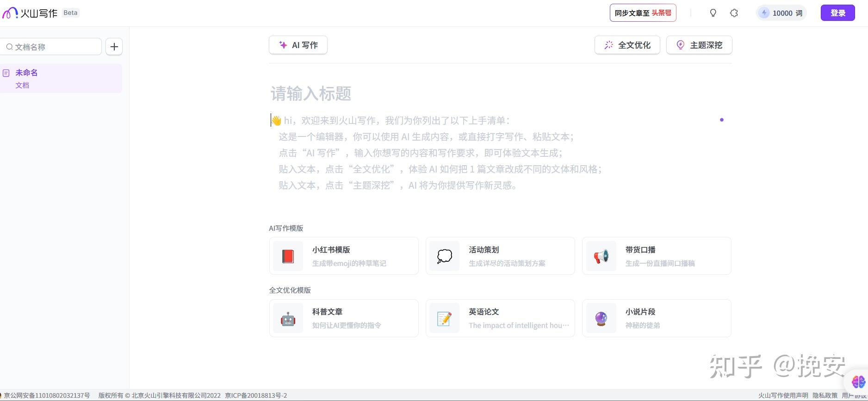Viewport: 868px width, 401px height.
Task: Click the document icon beside 未命名
Action: pyautogui.click(x=6, y=73)
